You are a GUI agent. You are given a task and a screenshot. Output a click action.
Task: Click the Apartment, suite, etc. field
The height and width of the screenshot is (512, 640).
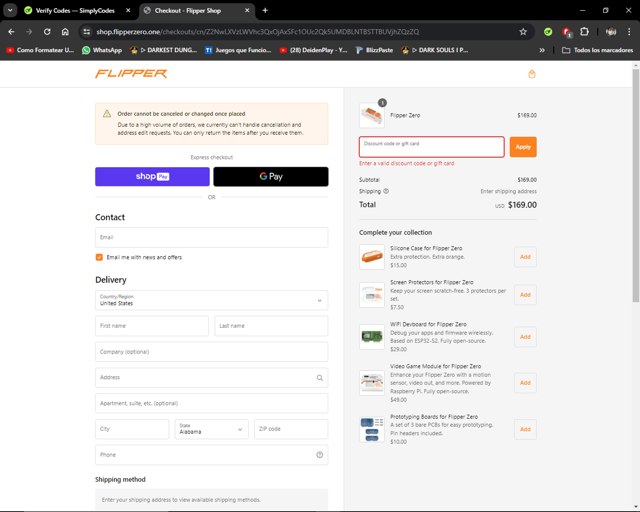point(211,403)
